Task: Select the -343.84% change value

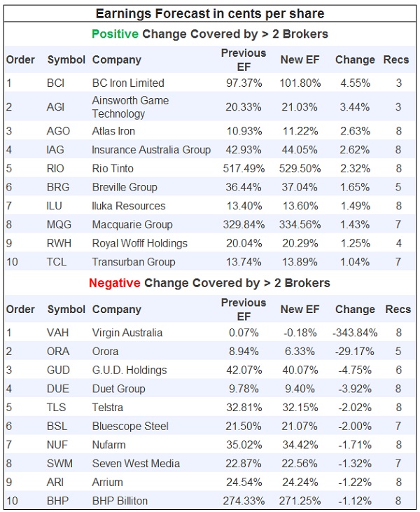Action: 354,333
